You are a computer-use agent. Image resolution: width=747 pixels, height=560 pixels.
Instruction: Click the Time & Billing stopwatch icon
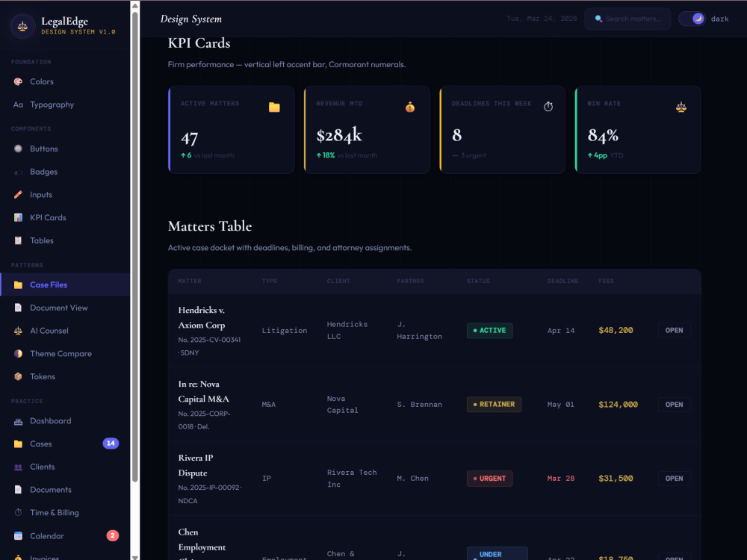(18, 513)
